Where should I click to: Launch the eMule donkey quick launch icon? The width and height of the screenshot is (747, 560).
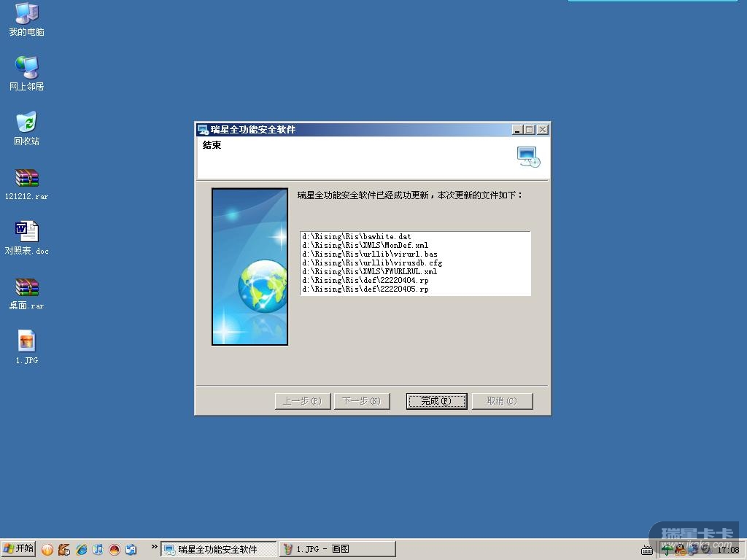click(64, 550)
